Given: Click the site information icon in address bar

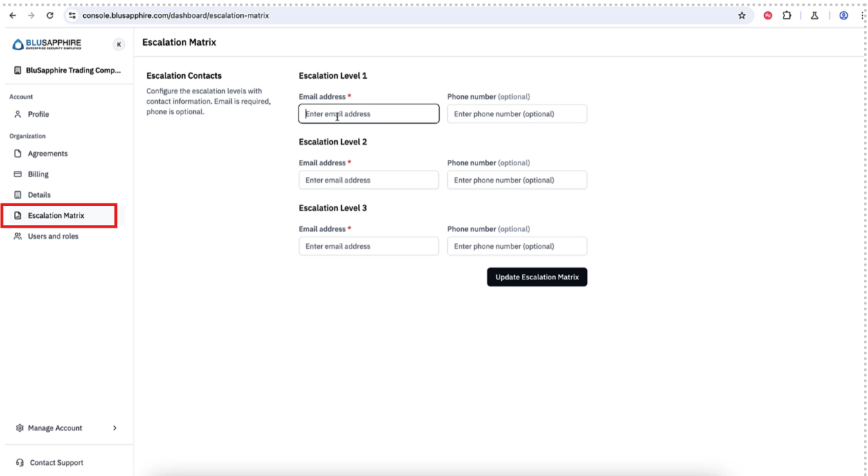Looking at the screenshot, I should point(72,15).
